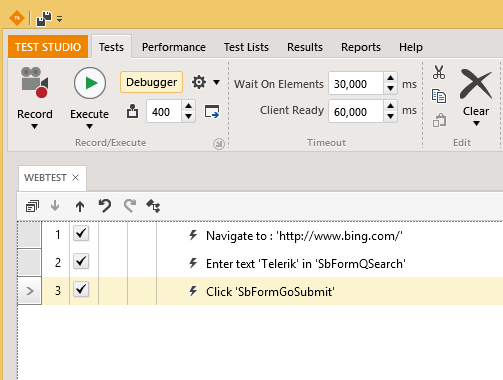Increase Wait On Elements timeout
Screen dimensions: 503x380
(390, 78)
